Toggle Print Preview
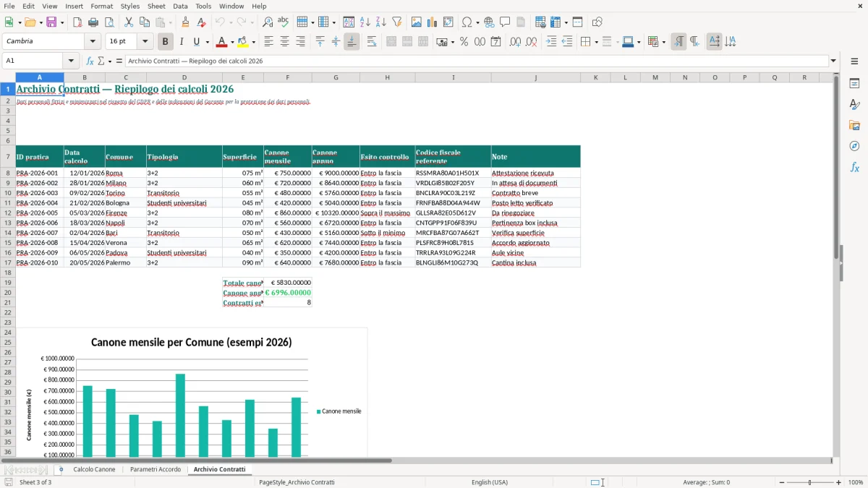The image size is (868, 488). (x=109, y=22)
